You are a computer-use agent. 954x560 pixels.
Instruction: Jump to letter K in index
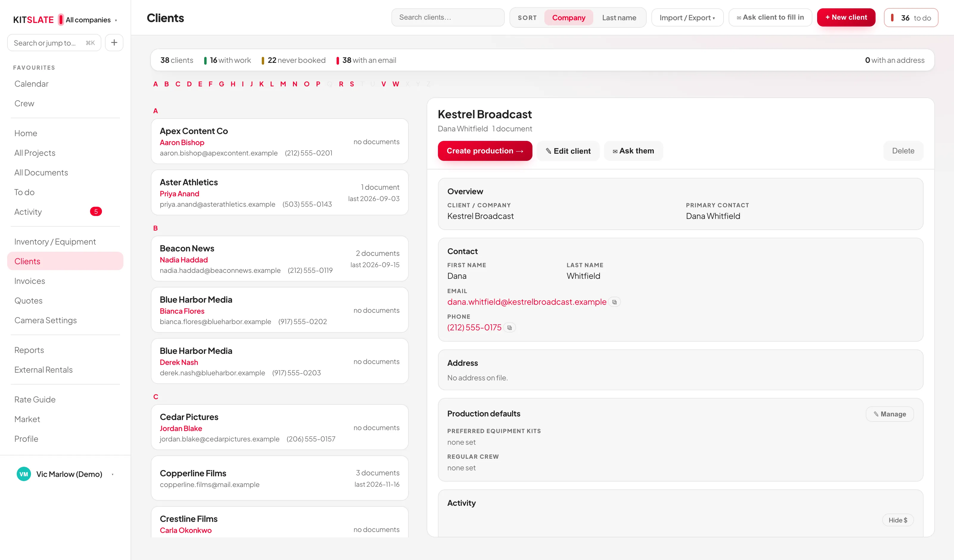(261, 84)
